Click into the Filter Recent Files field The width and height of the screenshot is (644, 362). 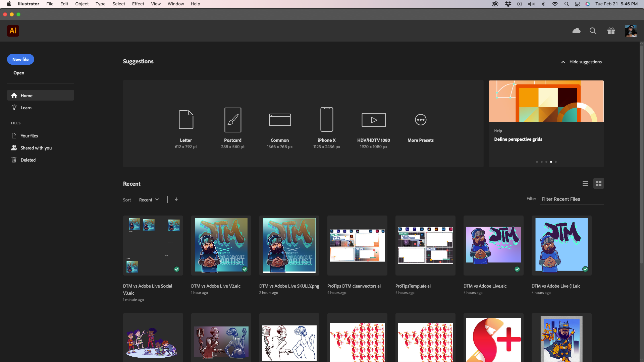coord(572,199)
